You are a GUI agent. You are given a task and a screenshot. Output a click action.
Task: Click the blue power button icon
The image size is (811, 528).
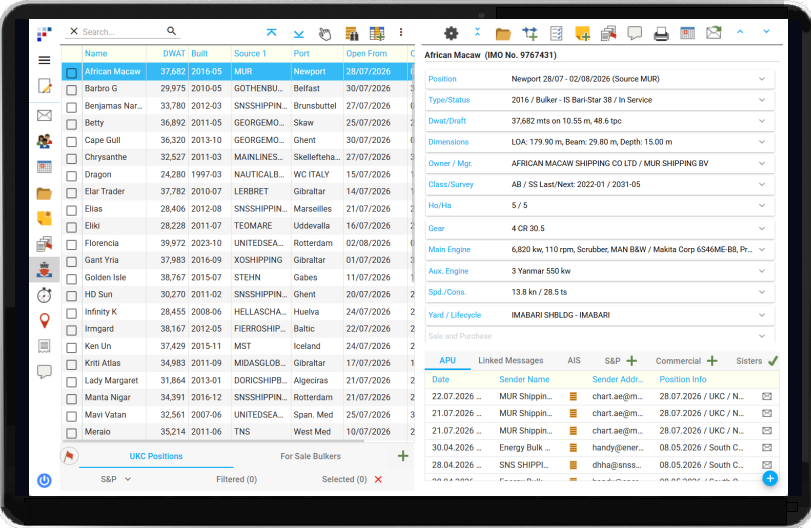point(44,480)
